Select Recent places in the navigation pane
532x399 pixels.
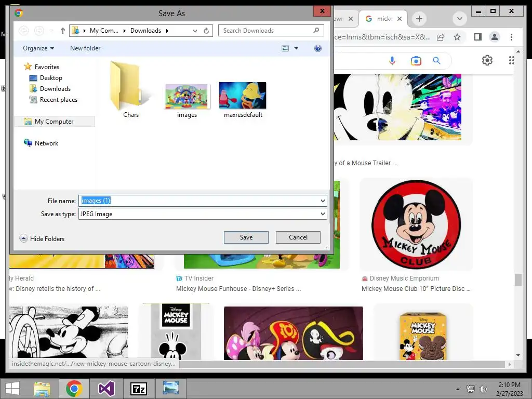pyautogui.click(x=54, y=99)
